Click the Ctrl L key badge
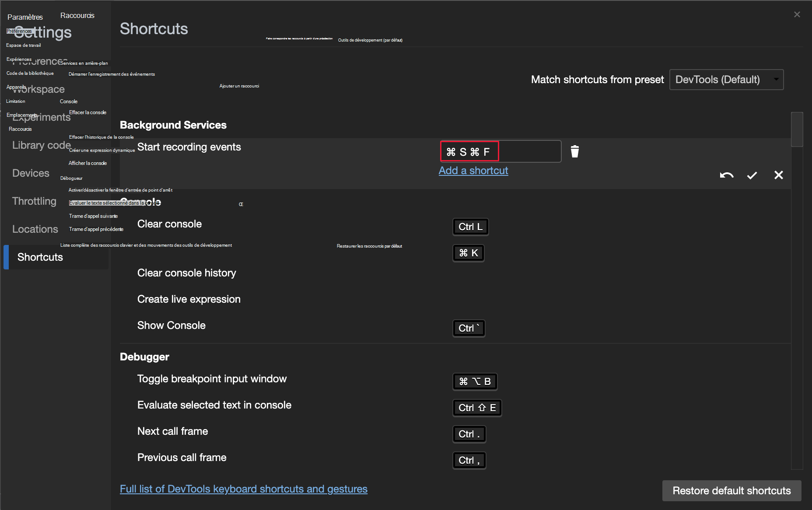This screenshot has width=812, height=510. [x=470, y=227]
